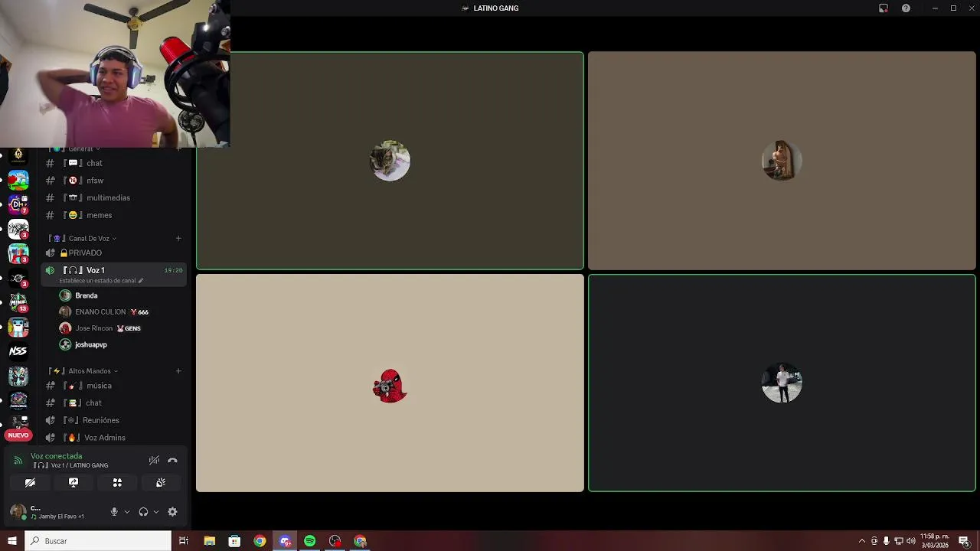Add channel to Altos Mandos category
This screenshot has width=980, height=551.
tap(178, 371)
